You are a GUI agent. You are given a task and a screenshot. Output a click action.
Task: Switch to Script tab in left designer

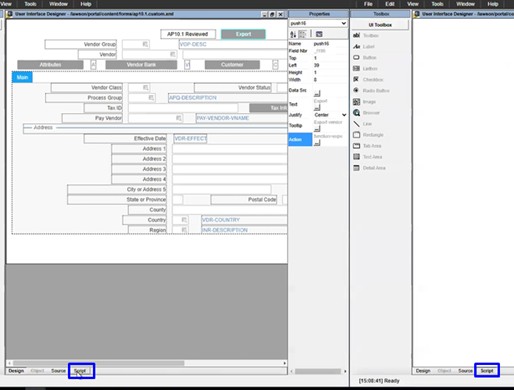[80, 371]
